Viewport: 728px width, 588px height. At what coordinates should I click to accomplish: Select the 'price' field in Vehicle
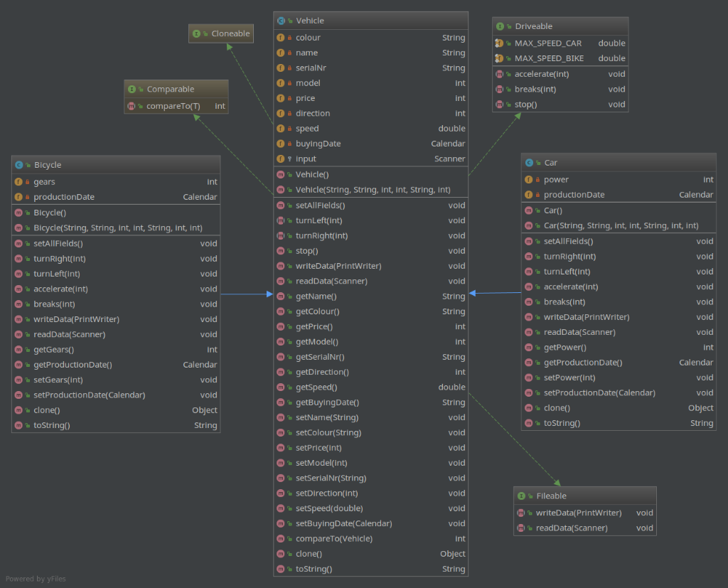pos(371,98)
